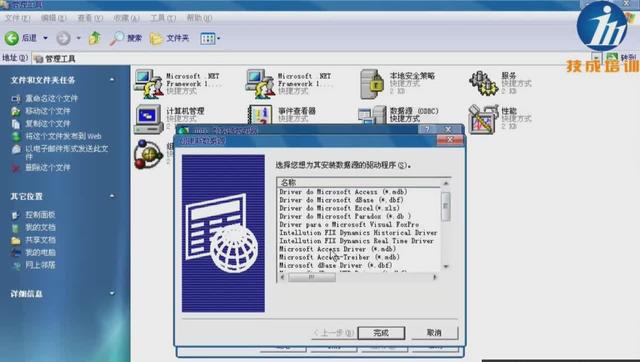Select the 服务 gears shortcut icon
The image size is (640, 362).
(x=484, y=83)
